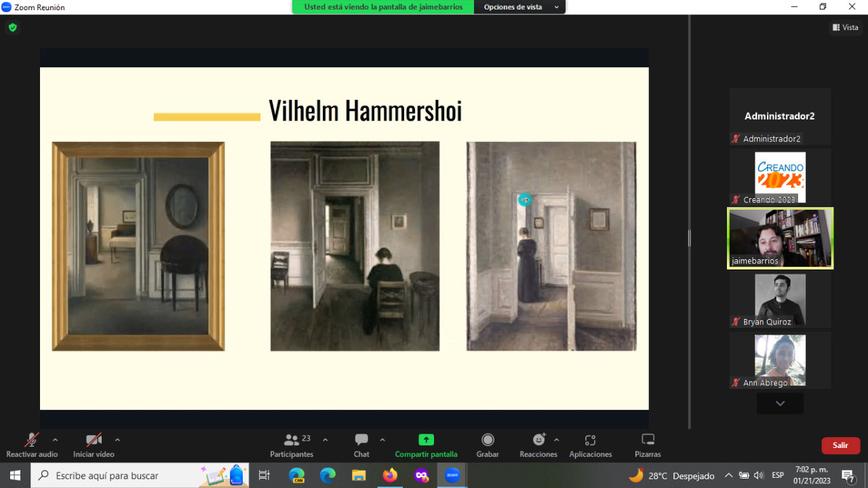This screenshot has height=488, width=868.
Task: Open the clock showing 7:02 p. m.
Action: (810, 475)
